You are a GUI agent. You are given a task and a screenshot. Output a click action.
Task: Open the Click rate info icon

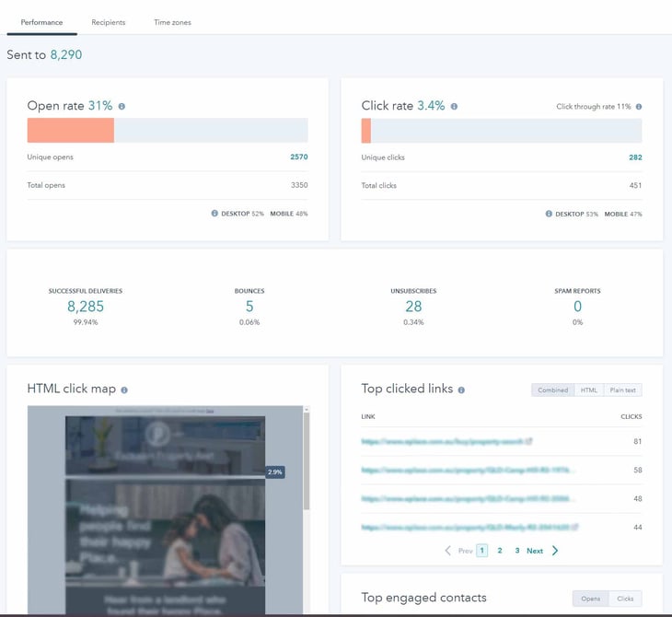(x=454, y=106)
